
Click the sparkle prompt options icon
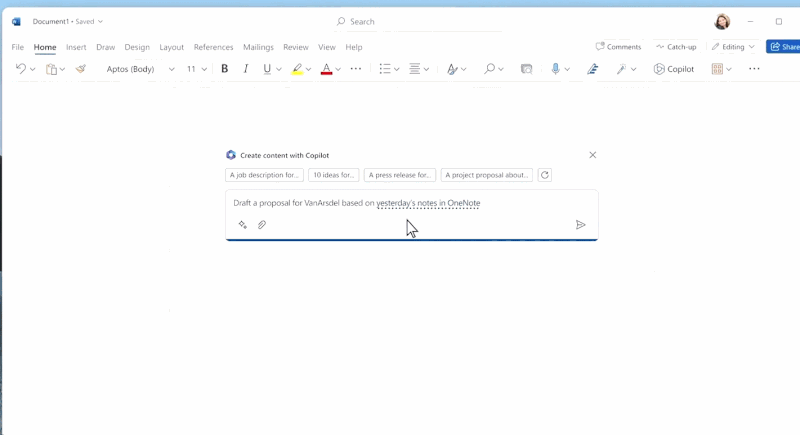[x=242, y=225]
